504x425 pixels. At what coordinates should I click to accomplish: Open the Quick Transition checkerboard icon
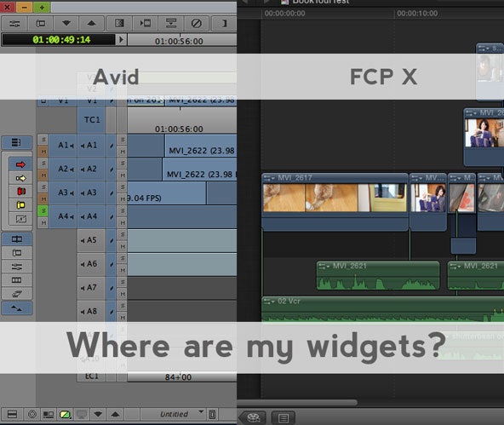(x=119, y=24)
